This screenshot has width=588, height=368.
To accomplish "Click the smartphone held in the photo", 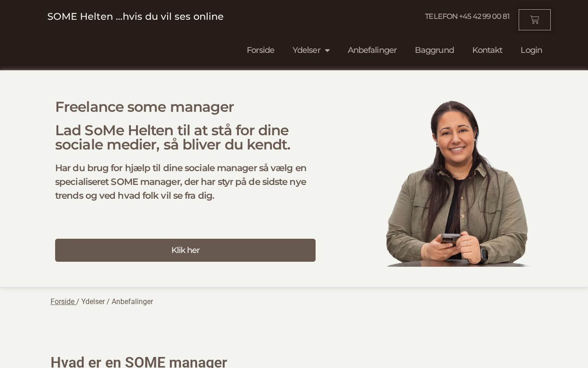I will click(x=450, y=239).
